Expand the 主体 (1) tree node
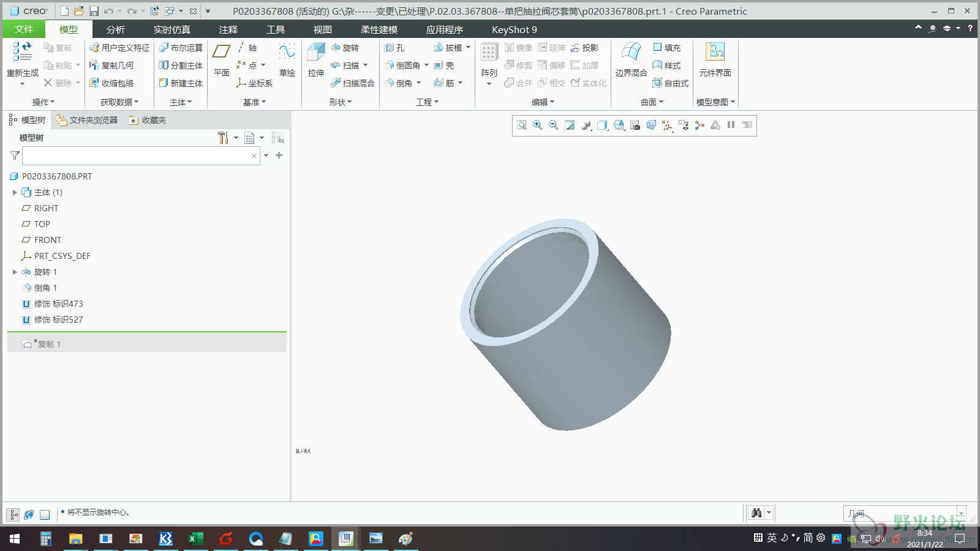Viewport: 980px width, 551px height. (x=15, y=192)
